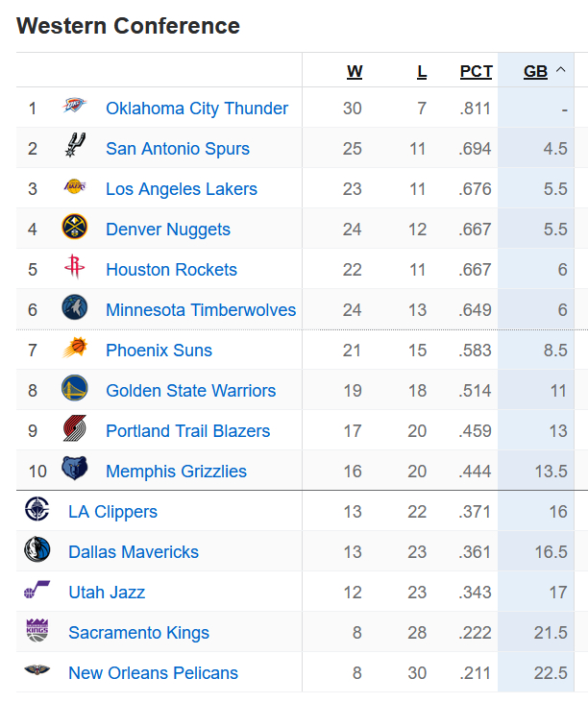
Task: Toggle the GB column sort arrow
Action: click(x=560, y=71)
